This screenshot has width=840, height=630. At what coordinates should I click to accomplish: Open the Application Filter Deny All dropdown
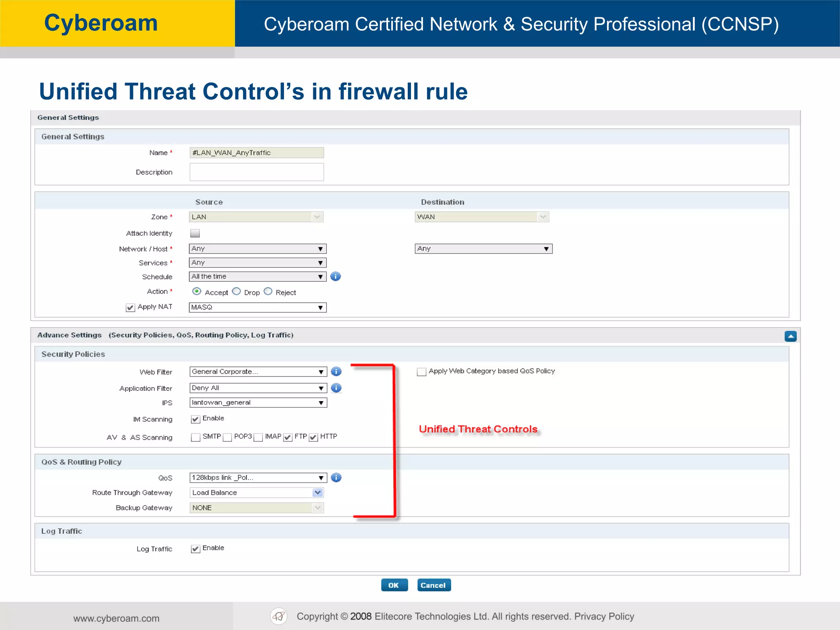click(x=258, y=388)
